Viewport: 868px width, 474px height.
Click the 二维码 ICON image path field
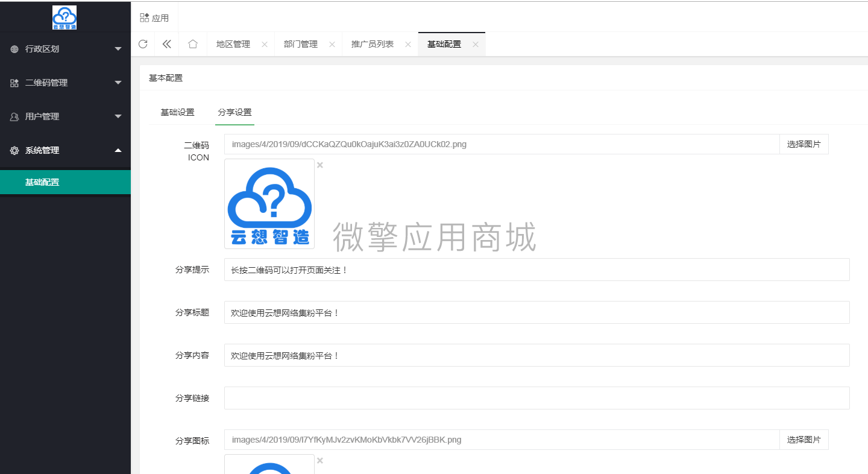tap(502, 144)
